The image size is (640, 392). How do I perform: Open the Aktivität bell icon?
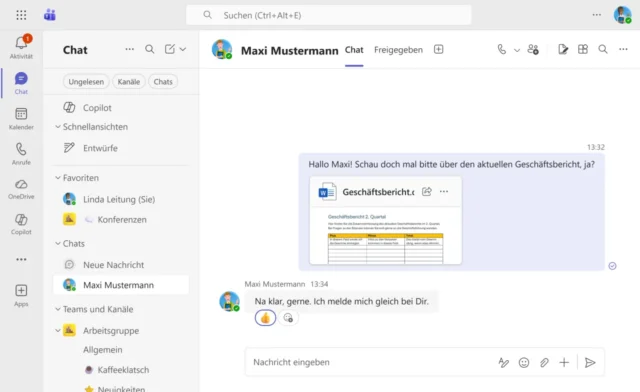(21, 42)
